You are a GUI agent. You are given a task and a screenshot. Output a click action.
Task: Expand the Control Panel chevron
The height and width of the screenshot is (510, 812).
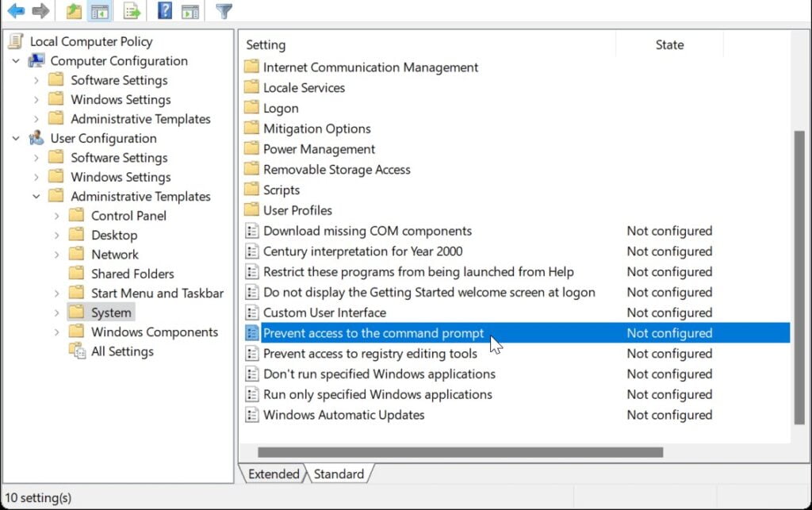click(56, 215)
